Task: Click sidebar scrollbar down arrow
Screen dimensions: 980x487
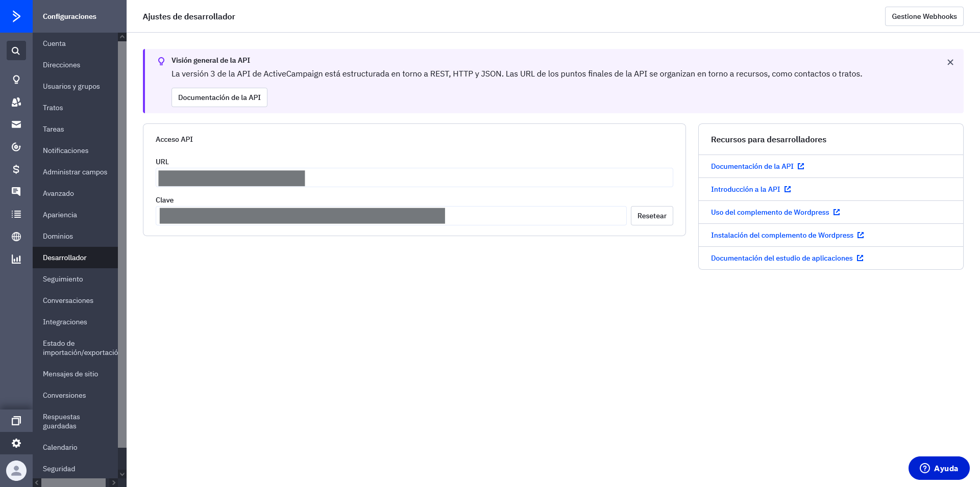Action: 122,474
